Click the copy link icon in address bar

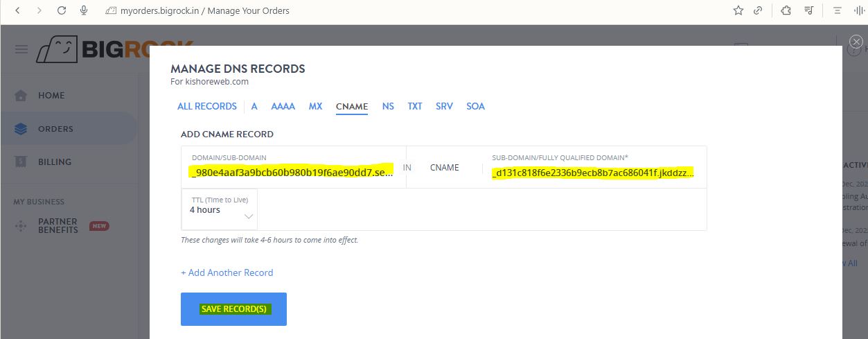coord(758,10)
